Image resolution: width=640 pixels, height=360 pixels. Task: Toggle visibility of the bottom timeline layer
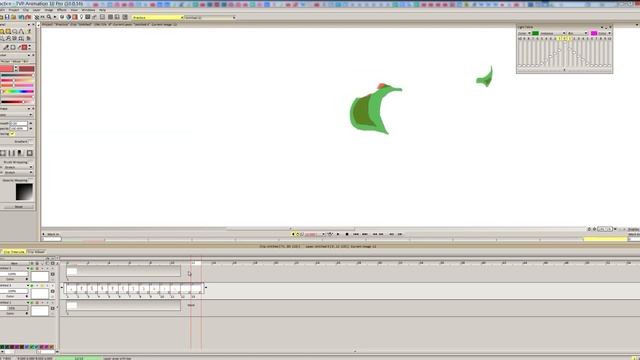tap(32, 303)
